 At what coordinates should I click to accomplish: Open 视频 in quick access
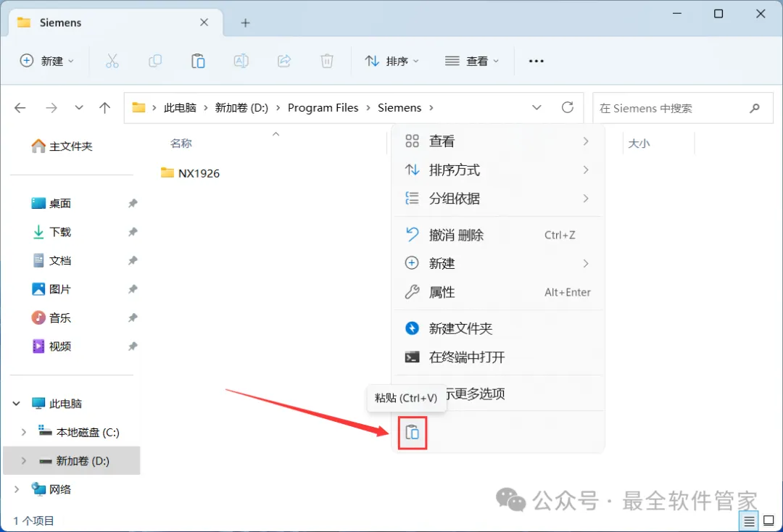(51, 346)
